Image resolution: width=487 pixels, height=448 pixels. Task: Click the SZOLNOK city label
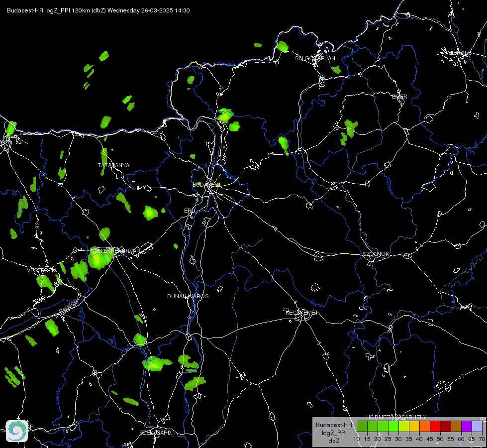[x=376, y=254]
